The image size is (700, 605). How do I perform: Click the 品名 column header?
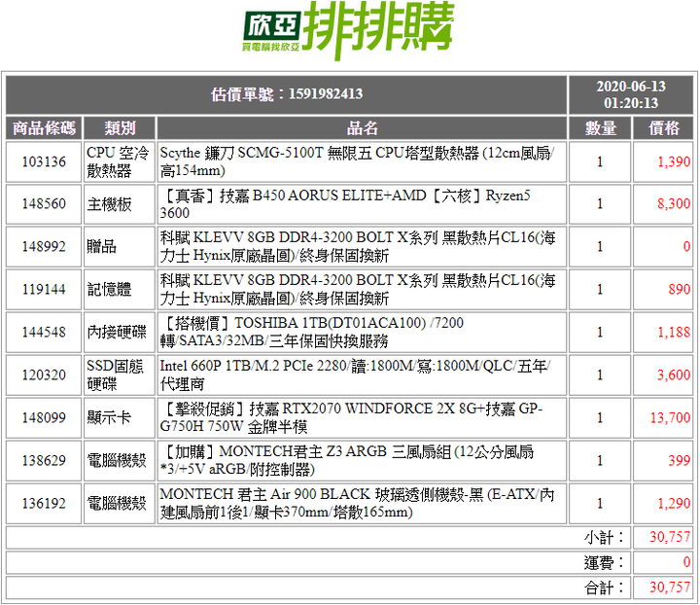[x=362, y=128]
